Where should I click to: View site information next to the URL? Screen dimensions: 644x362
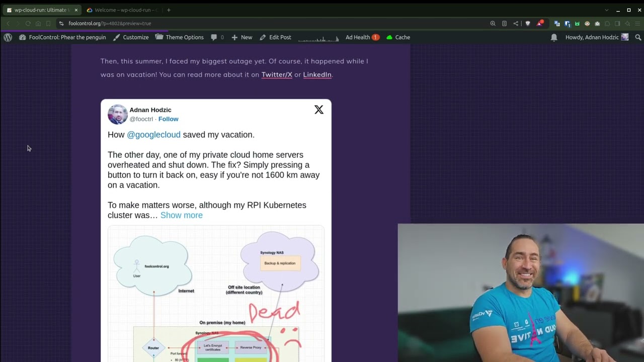coord(61,23)
